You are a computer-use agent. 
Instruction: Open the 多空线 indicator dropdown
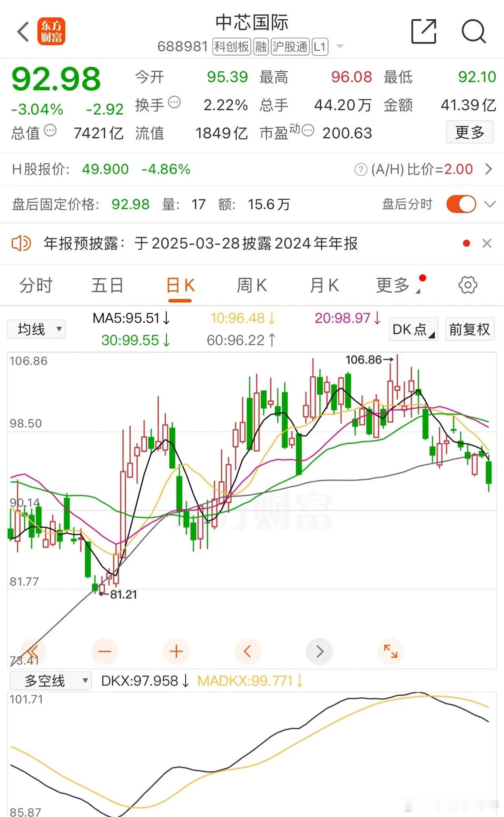coord(51,680)
